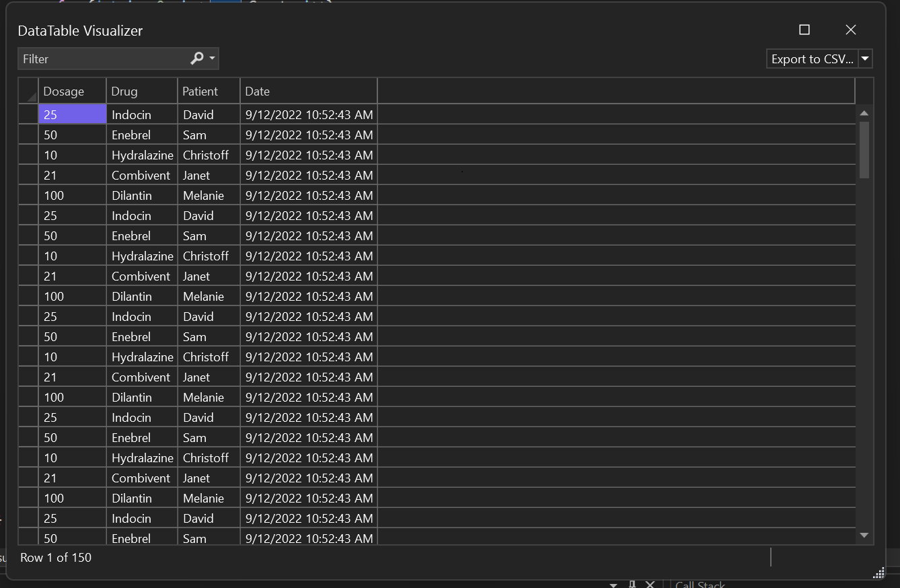Open the Export to CSV dropdown arrow

click(865, 59)
